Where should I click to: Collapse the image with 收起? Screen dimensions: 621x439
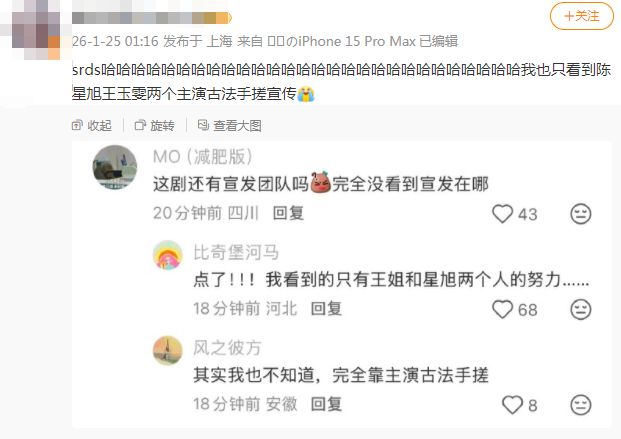91,126
